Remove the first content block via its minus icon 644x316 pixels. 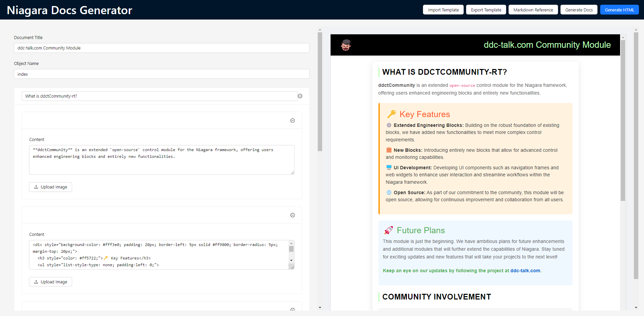click(293, 120)
